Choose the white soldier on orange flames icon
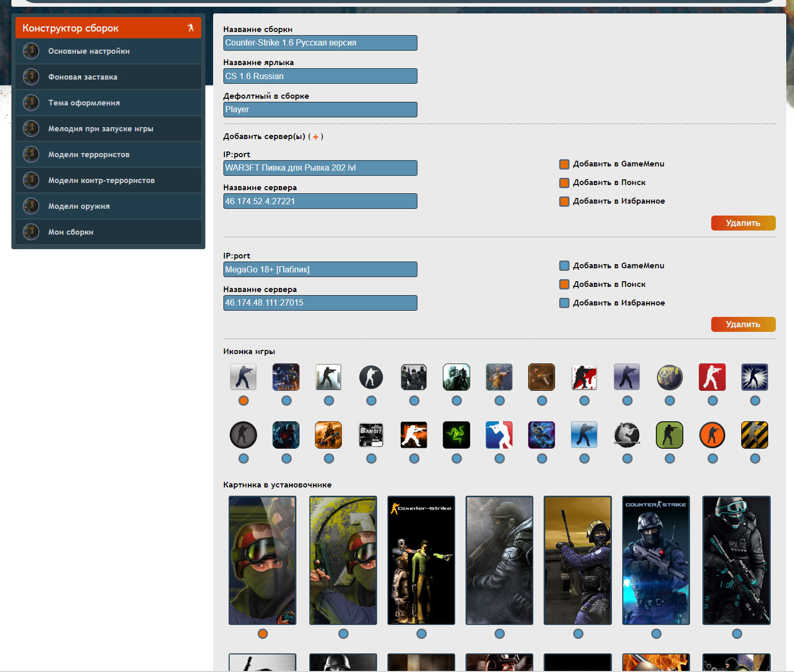The height and width of the screenshot is (672, 794). pyautogui.click(x=414, y=435)
